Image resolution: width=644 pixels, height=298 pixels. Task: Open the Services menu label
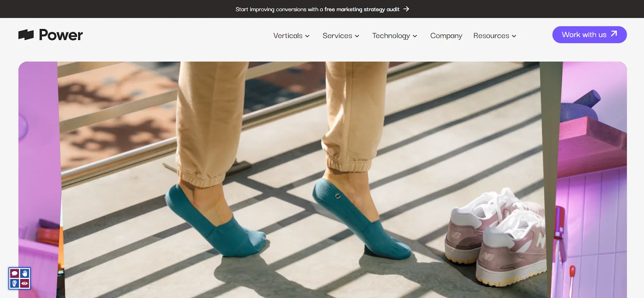pyautogui.click(x=337, y=36)
